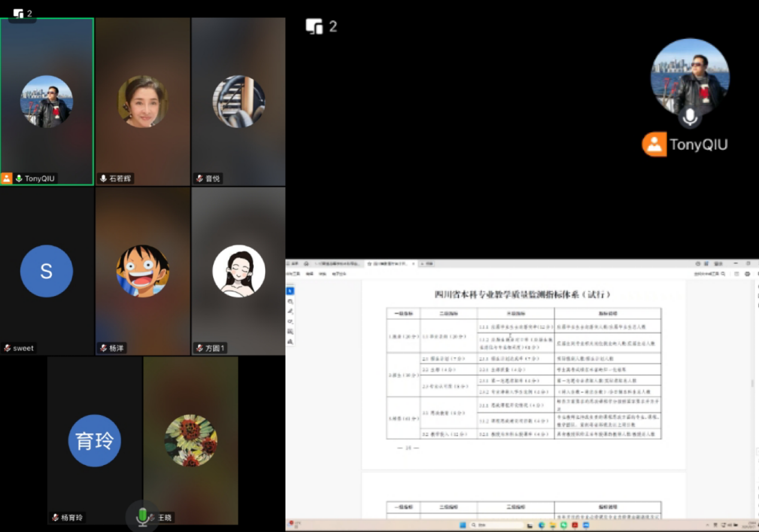Open the red PDF app in taskbar

575,525
